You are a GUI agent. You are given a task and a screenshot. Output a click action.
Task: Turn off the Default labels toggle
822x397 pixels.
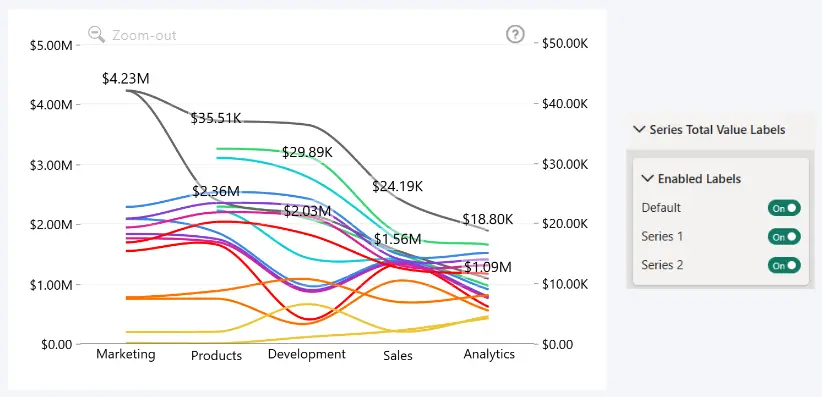pos(784,208)
